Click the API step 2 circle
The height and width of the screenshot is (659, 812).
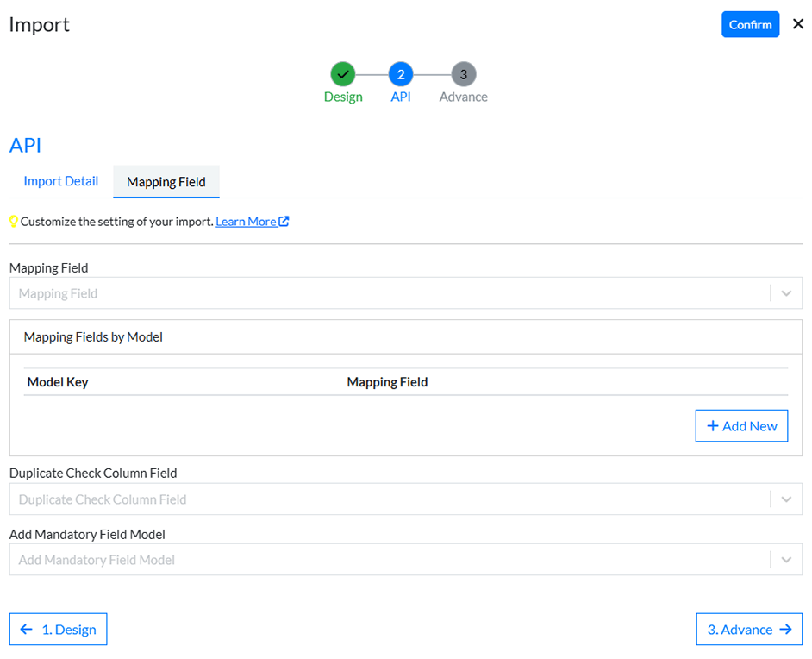pyautogui.click(x=401, y=74)
